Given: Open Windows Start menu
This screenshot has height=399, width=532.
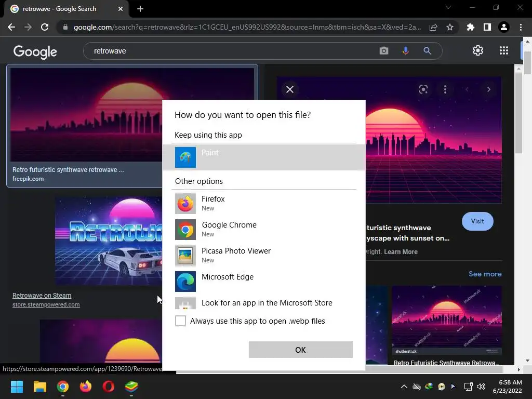Looking at the screenshot, I should tap(17, 387).
